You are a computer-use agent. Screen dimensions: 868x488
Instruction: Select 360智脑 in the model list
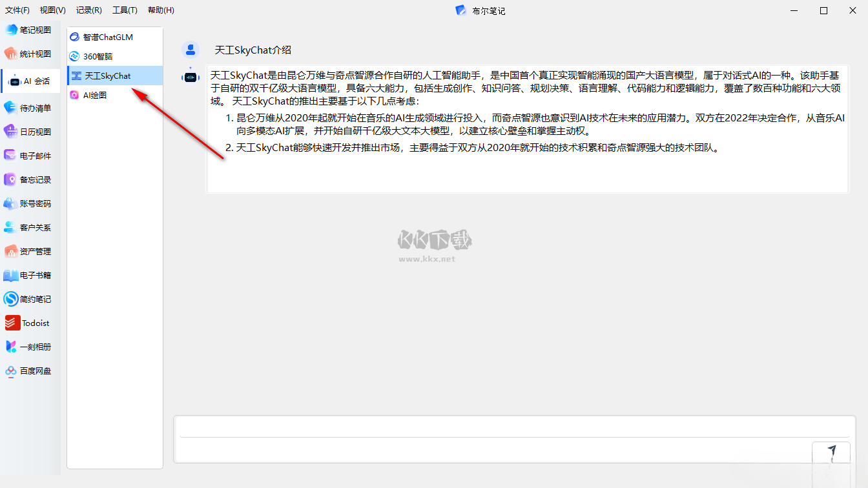point(115,56)
